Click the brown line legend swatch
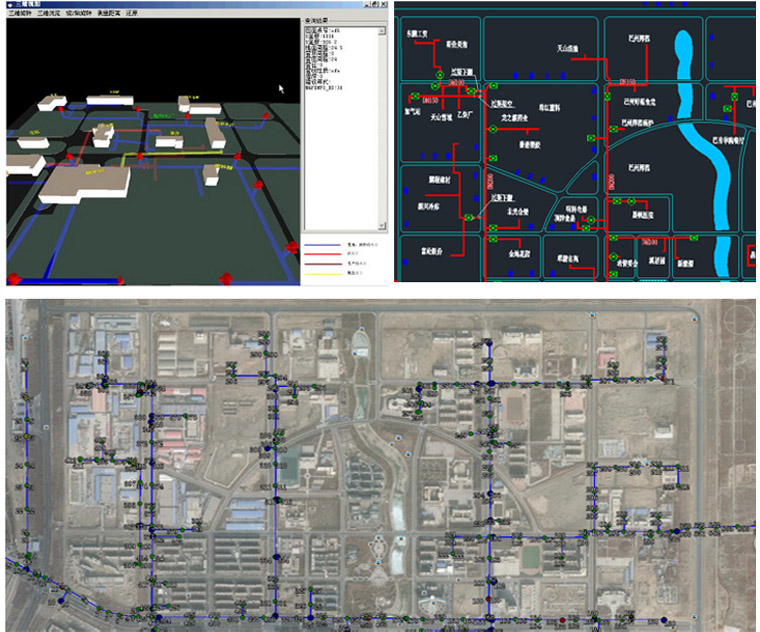The image size is (760, 632). point(323,262)
